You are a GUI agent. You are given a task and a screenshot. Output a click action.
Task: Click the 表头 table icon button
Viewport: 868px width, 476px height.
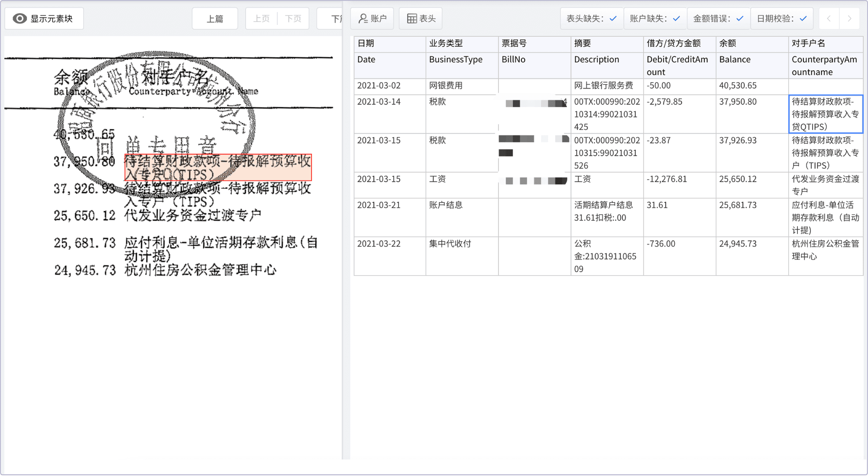(421, 19)
